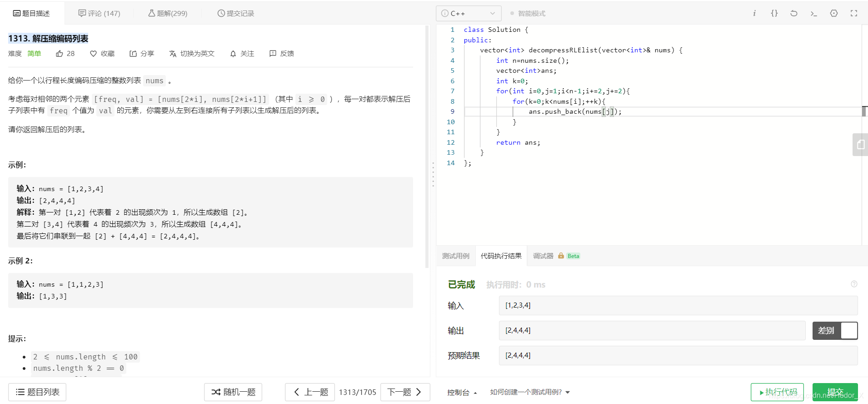Open the 调试器 Beta tab
Viewport: 868px width, 404px height.
(557, 256)
